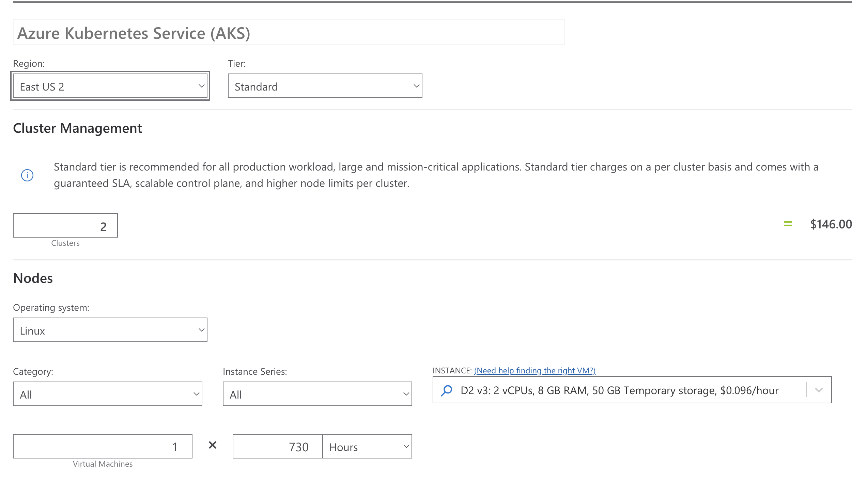Image resolution: width=868 pixels, height=484 pixels.
Task: Click the 'Tier:' label
Action: pyautogui.click(x=237, y=64)
